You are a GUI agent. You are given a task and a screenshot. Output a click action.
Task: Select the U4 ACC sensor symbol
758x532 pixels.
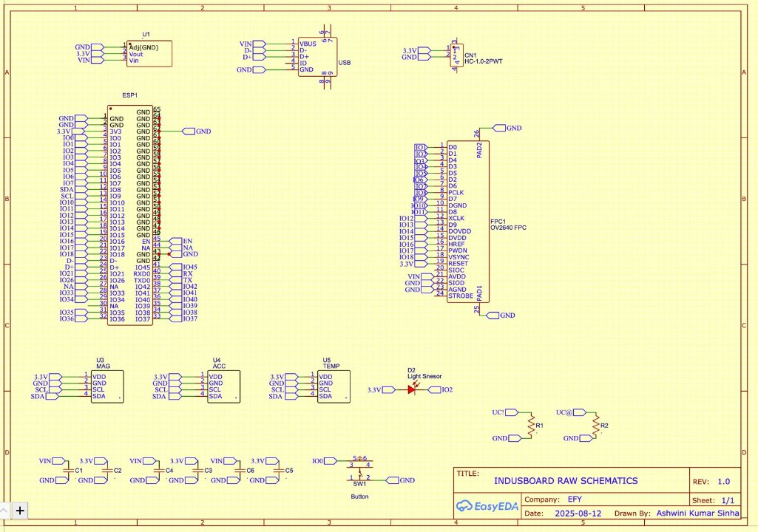224,386
